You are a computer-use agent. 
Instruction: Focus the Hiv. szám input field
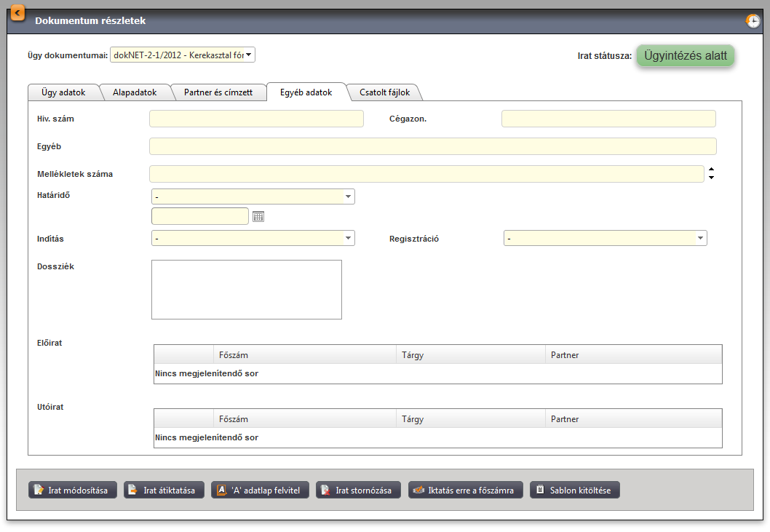(x=256, y=119)
